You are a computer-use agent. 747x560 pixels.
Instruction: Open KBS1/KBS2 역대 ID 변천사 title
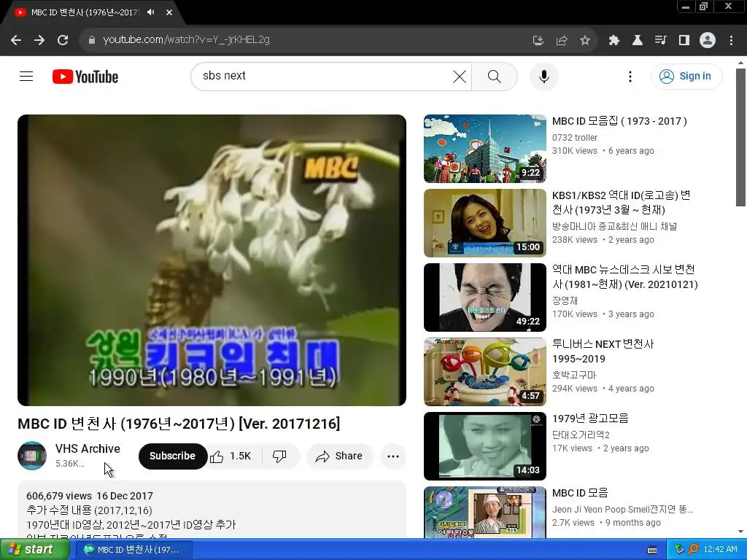click(x=622, y=203)
